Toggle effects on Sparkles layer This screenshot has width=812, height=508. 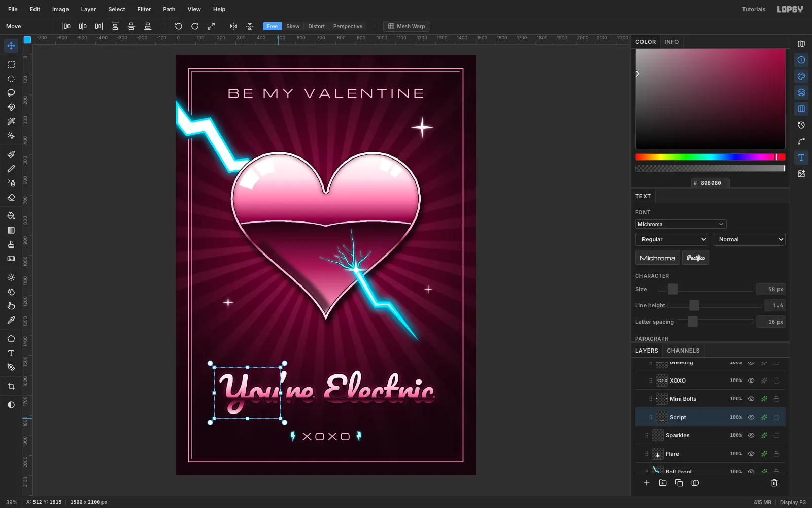click(x=764, y=435)
